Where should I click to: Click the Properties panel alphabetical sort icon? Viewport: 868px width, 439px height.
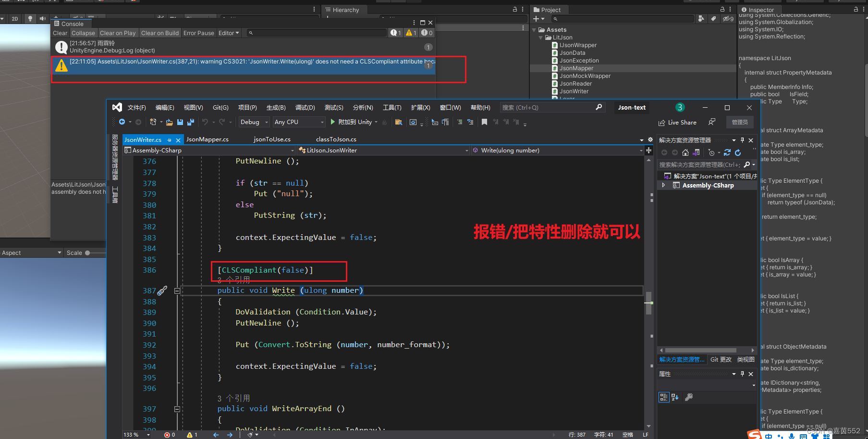tap(675, 397)
